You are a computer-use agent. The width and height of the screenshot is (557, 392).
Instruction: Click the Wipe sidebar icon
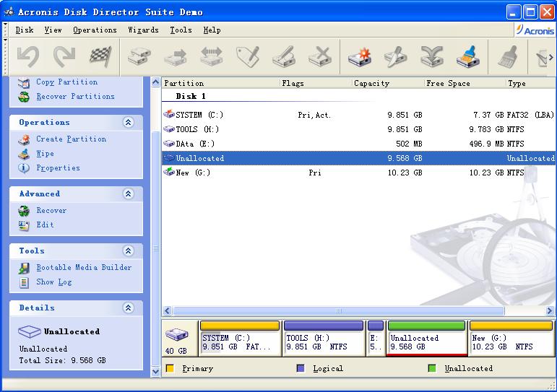tap(24, 154)
